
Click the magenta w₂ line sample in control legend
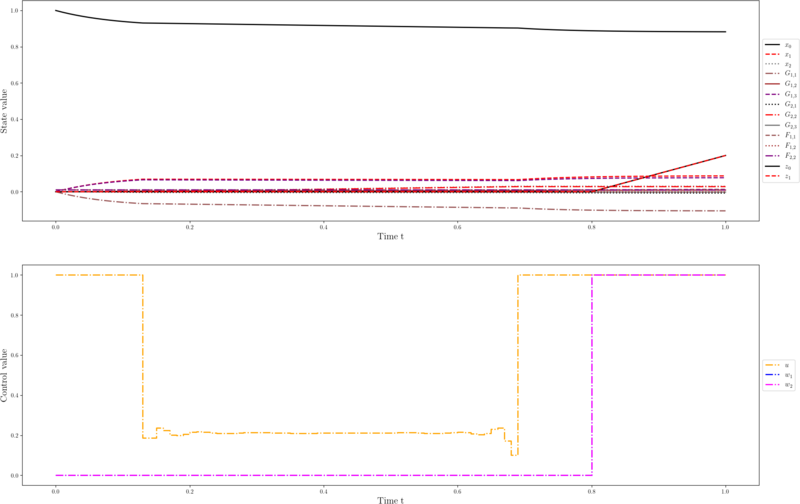click(x=772, y=385)
